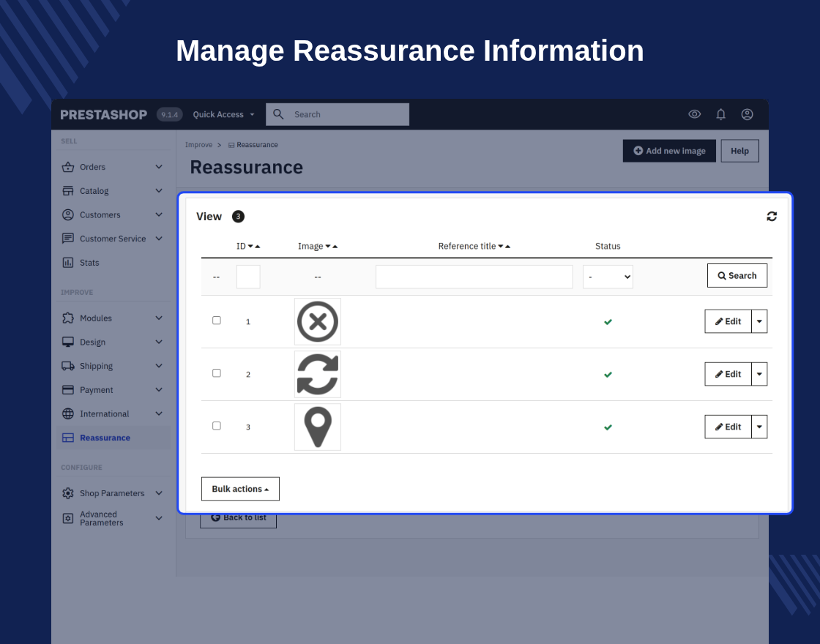Click the Search filter button
Screen dimensions: 820x644
737,275
